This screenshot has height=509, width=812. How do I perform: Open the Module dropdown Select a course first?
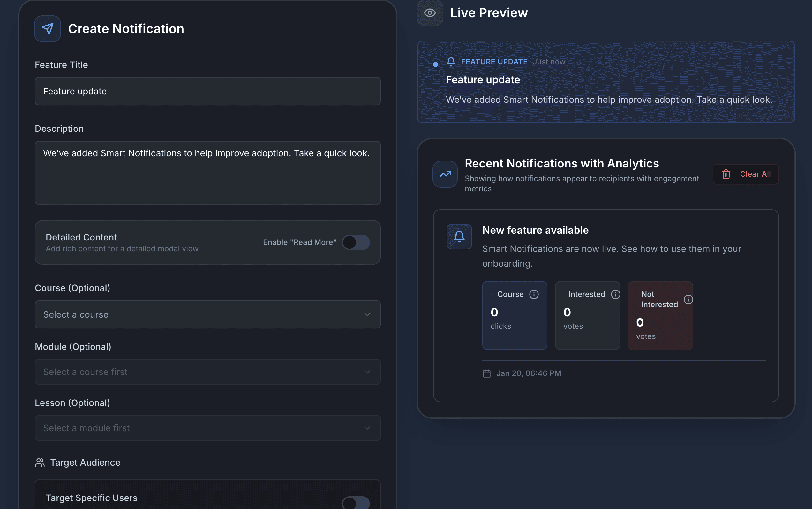pyautogui.click(x=207, y=372)
